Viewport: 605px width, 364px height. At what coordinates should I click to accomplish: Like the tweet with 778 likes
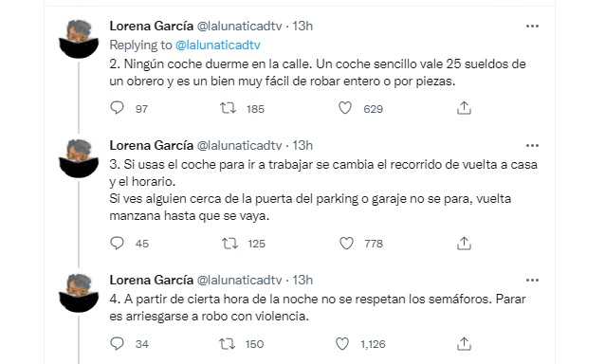coord(346,244)
